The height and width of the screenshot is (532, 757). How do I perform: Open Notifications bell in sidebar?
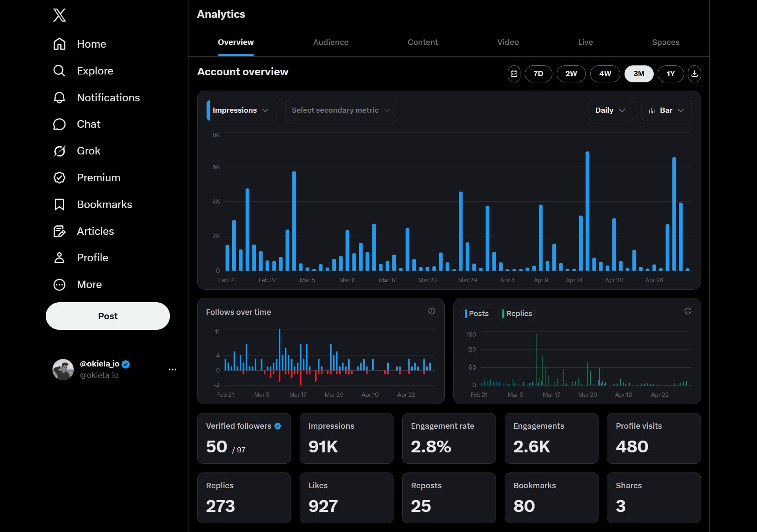click(59, 98)
